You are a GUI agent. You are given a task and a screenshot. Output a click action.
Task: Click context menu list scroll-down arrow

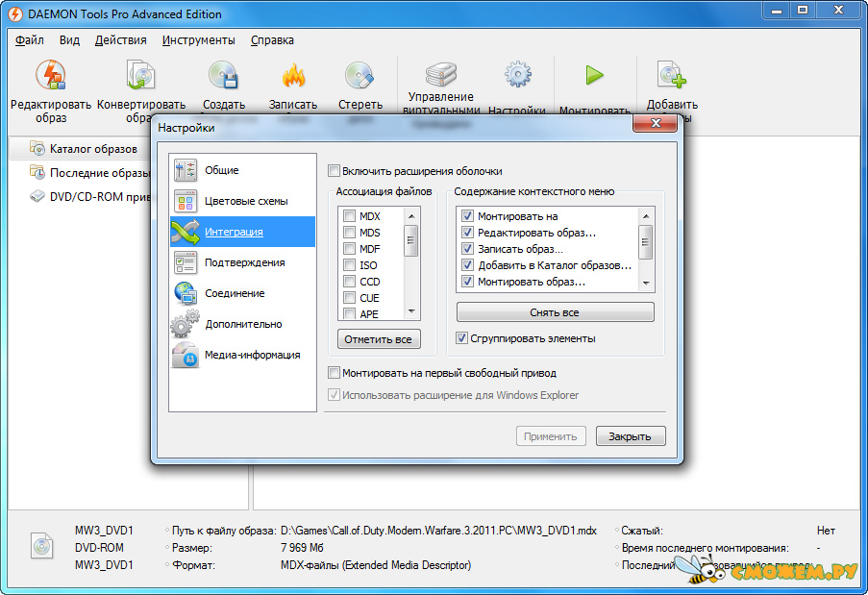[646, 283]
